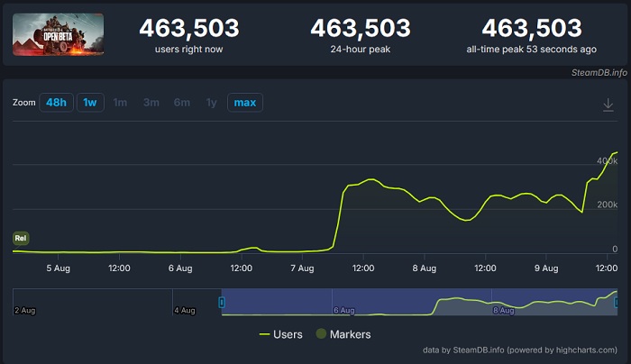This screenshot has height=364, width=631.
Task: Click the '9 Aug' axis label
Action: point(546,268)
